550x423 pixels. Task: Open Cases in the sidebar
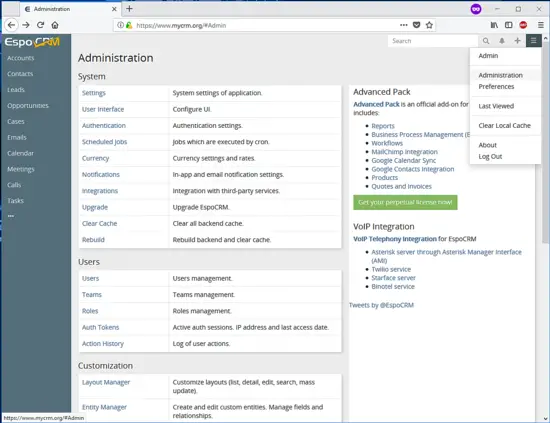coord(16,121)
